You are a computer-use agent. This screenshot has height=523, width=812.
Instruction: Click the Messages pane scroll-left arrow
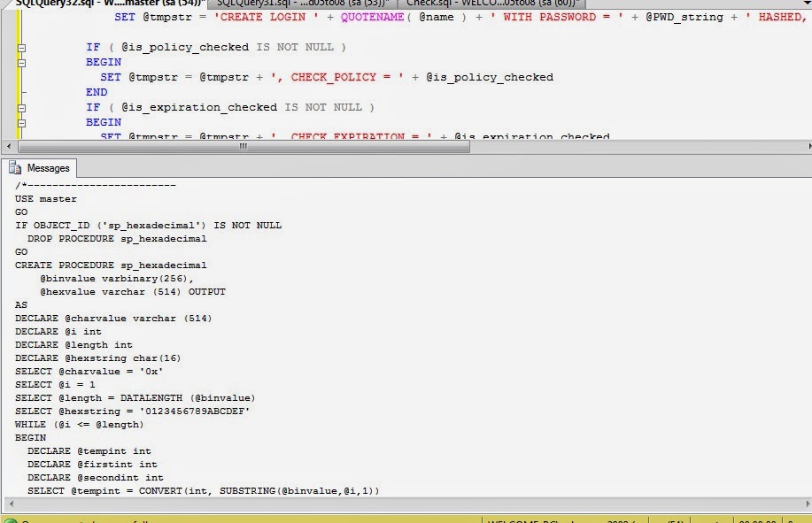click(x=11, y=504)
